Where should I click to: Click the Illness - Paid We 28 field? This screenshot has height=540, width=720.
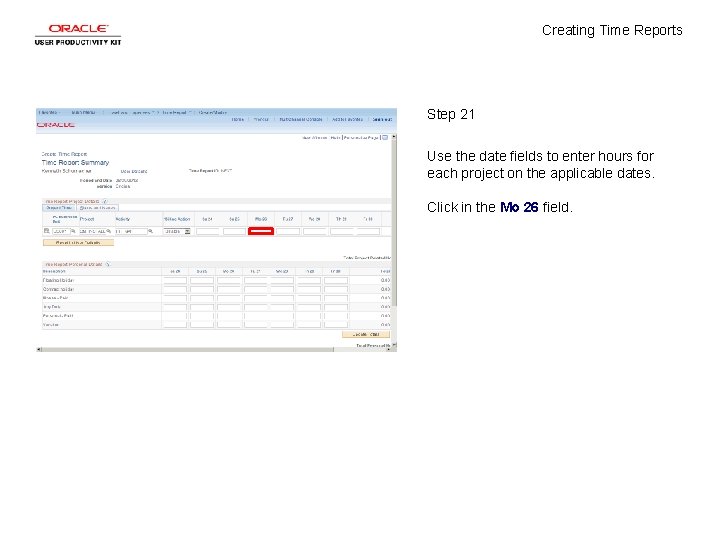tap(282, 298)
